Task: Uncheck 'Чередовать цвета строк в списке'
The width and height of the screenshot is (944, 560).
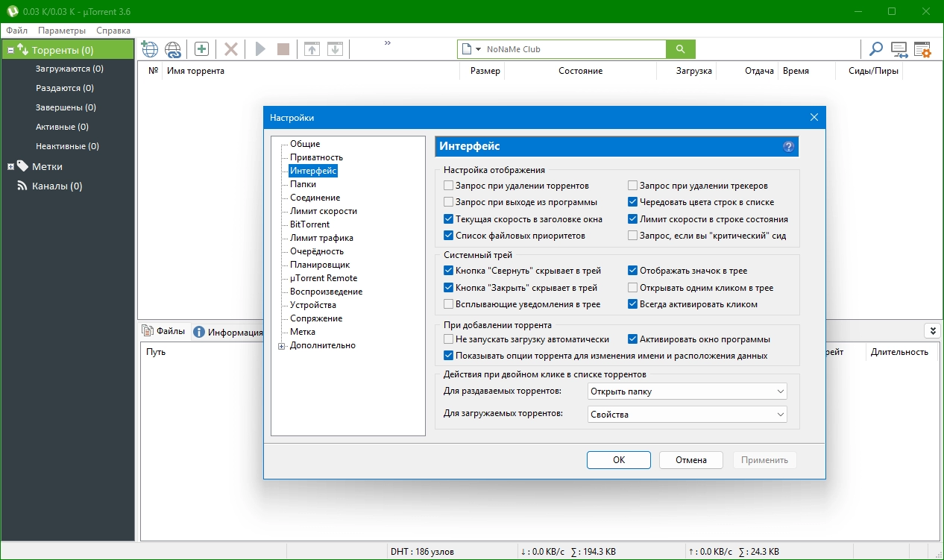Action: pos(633,202)
